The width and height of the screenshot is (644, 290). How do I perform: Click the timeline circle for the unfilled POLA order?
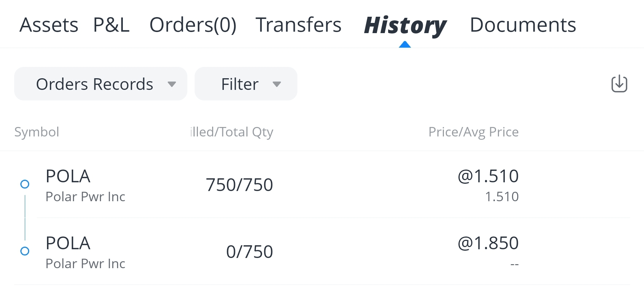coord(25,251)
